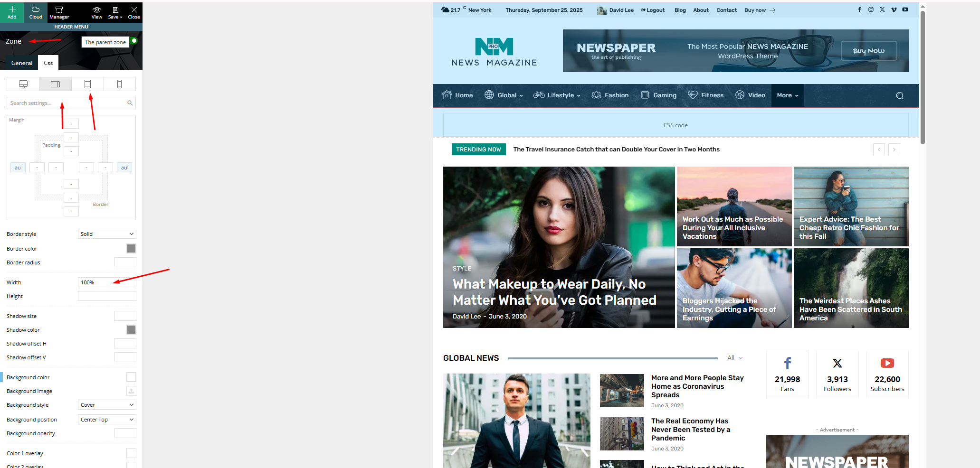This screenshot has height=468, width=980.
Task: Click the Trending Now label
Action: pyautogui.click(x=478, y=150)
